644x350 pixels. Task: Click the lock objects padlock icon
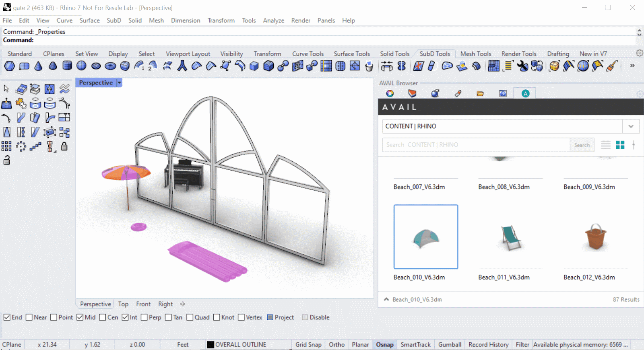coord(64,146)
